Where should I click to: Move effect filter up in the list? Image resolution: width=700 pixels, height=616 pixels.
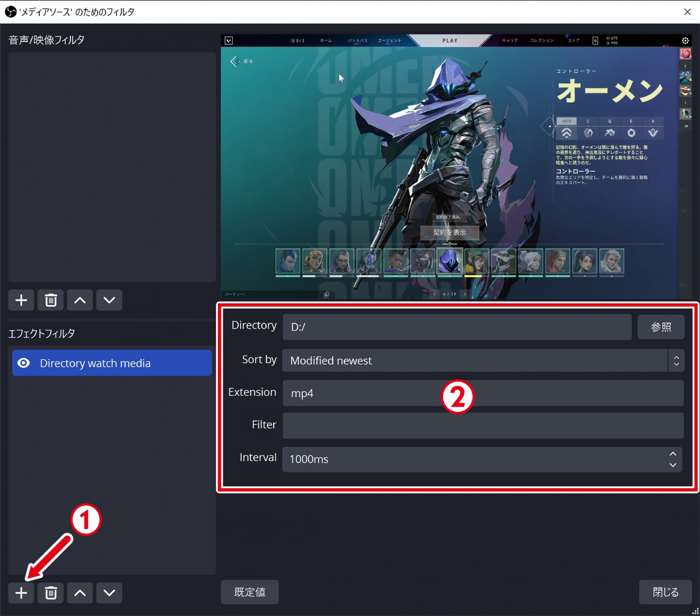(80, 593)
